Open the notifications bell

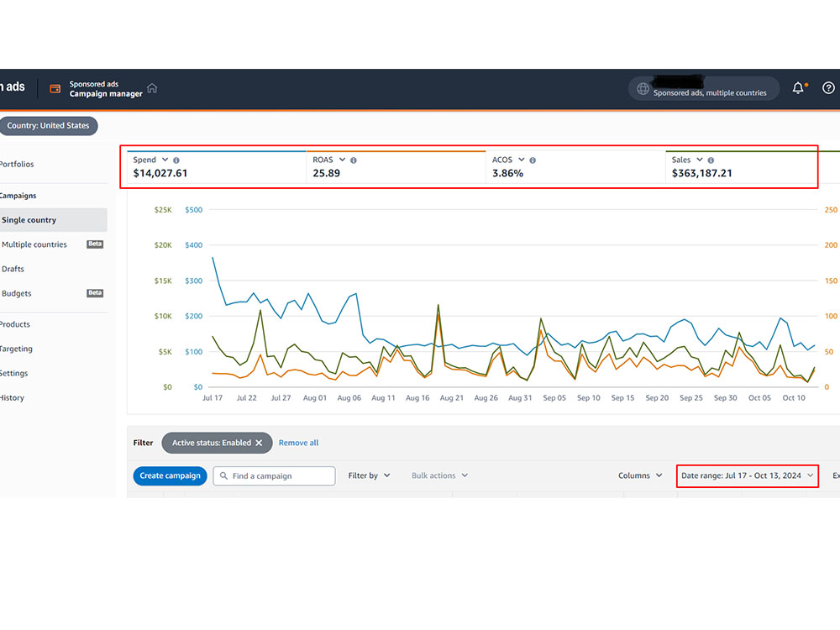click(x=798, y=88)
